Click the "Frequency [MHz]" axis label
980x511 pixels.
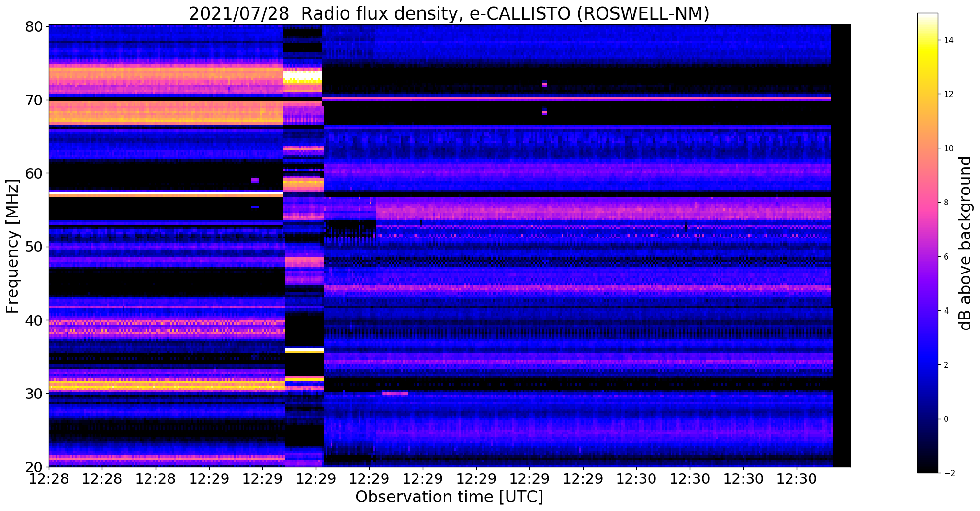tap(12, 246)
